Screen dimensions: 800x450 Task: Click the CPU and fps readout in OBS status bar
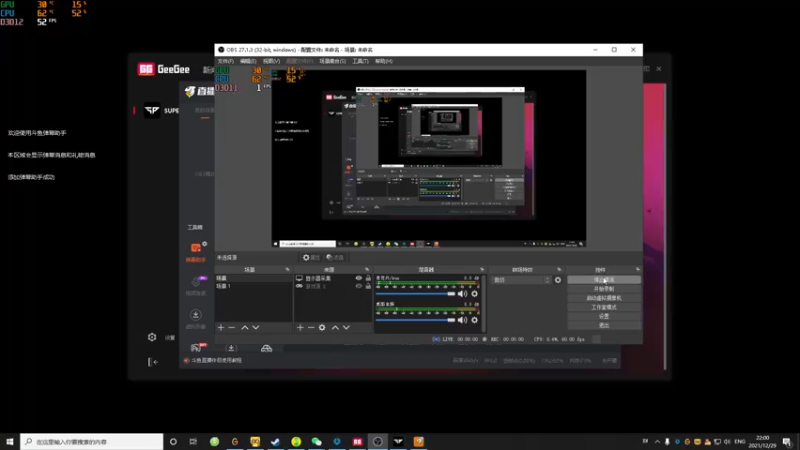pos(559,339)
